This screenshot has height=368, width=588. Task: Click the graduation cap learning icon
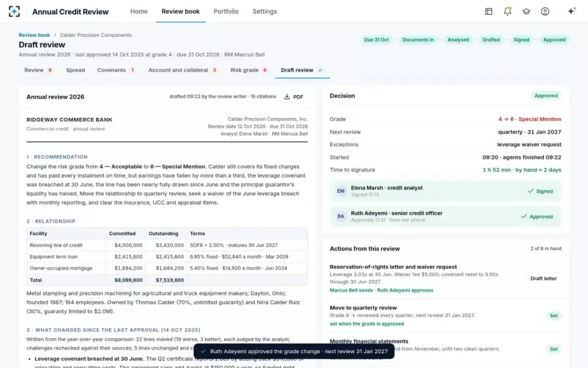point(526,11)
